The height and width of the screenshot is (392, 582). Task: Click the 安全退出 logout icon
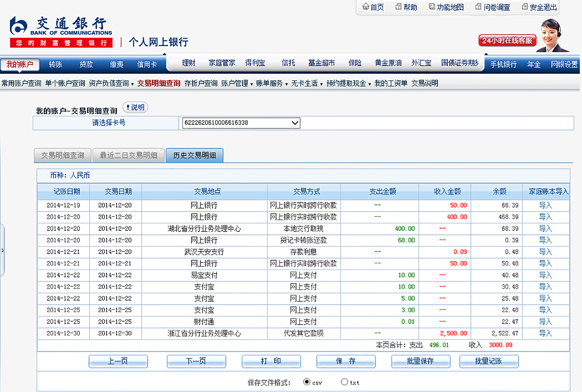click(525, 7)
